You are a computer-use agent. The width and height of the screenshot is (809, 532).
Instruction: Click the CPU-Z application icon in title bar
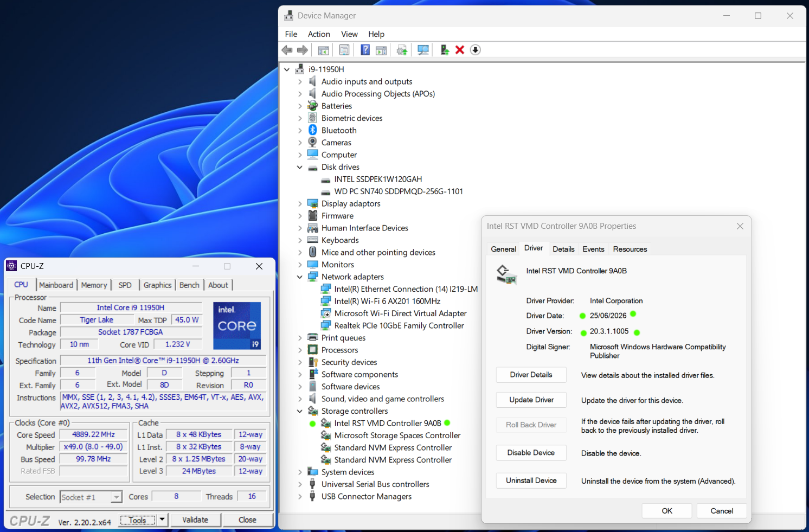(11, 266)
